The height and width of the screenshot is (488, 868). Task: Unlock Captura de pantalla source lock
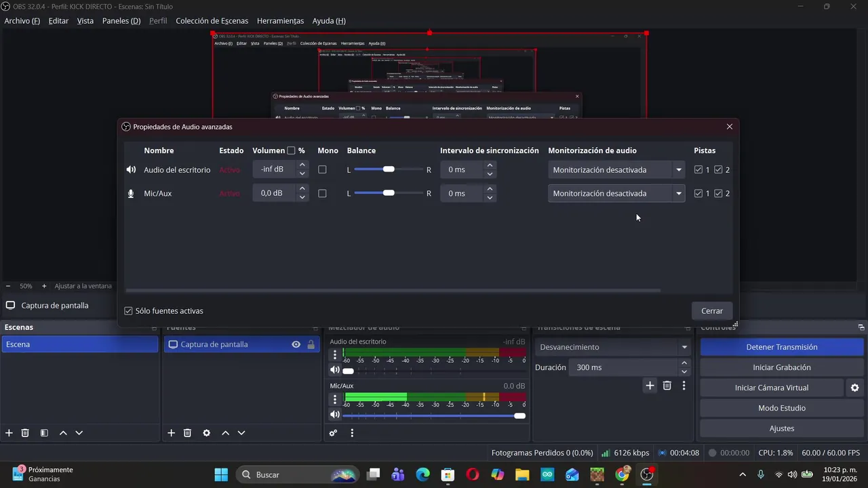click(x=311, y=344)
